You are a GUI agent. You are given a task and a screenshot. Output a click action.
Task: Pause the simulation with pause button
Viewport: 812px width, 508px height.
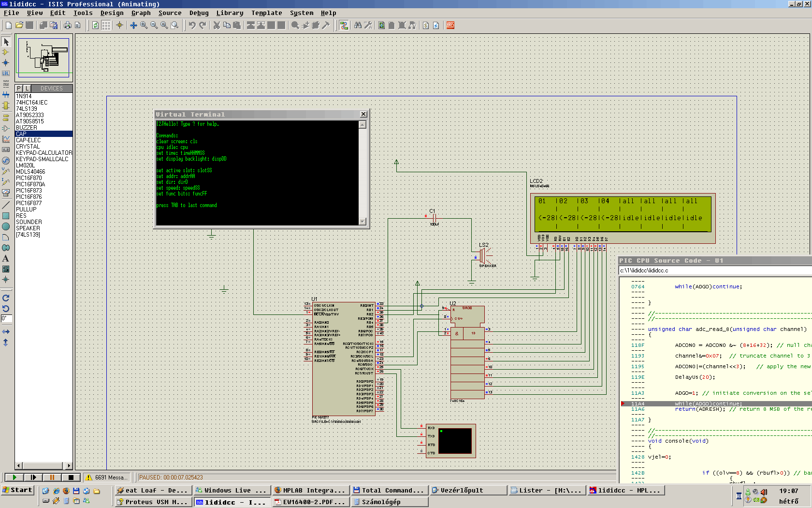click(x=52, y=478)
